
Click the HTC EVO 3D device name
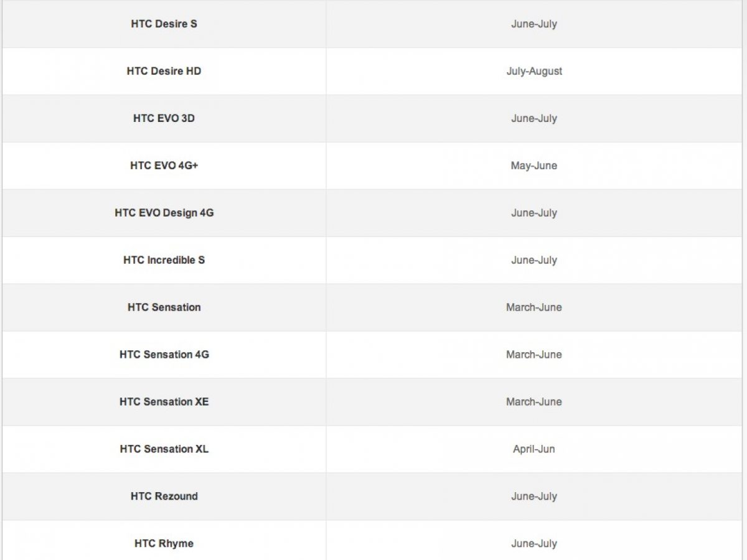click(164, 119)
